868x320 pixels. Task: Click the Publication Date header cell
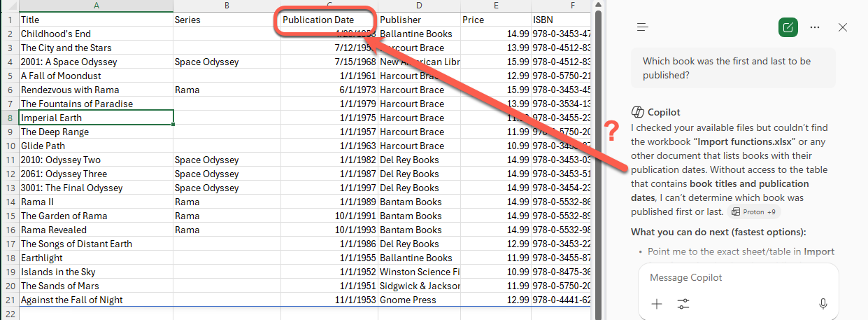coord(318,20)
